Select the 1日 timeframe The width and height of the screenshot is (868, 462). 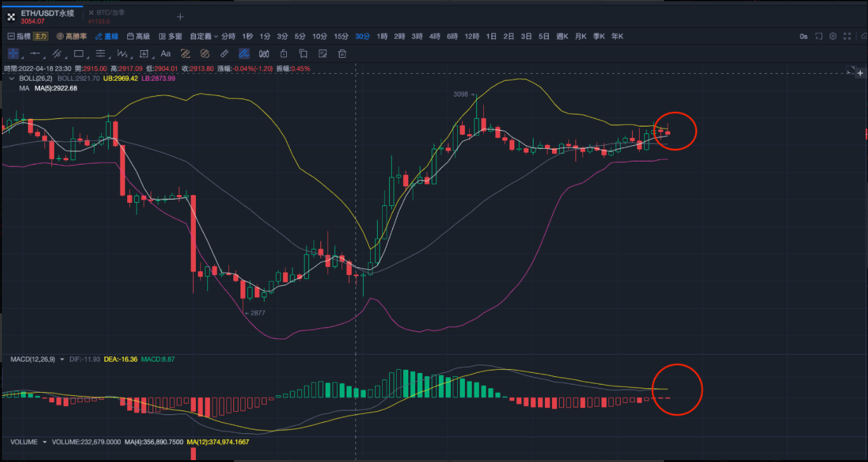click(492, 36)
